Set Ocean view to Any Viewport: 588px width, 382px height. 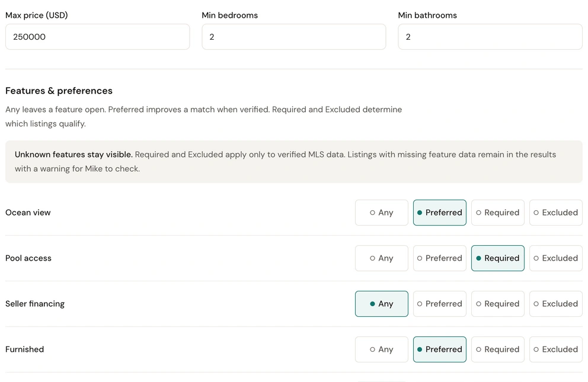coord(381,213)
